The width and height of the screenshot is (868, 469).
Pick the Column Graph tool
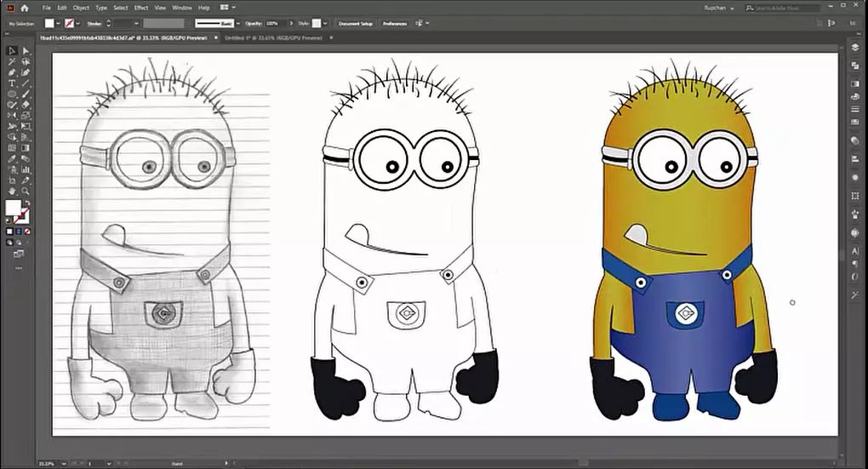pyautogui.click(x=26, y=169)
